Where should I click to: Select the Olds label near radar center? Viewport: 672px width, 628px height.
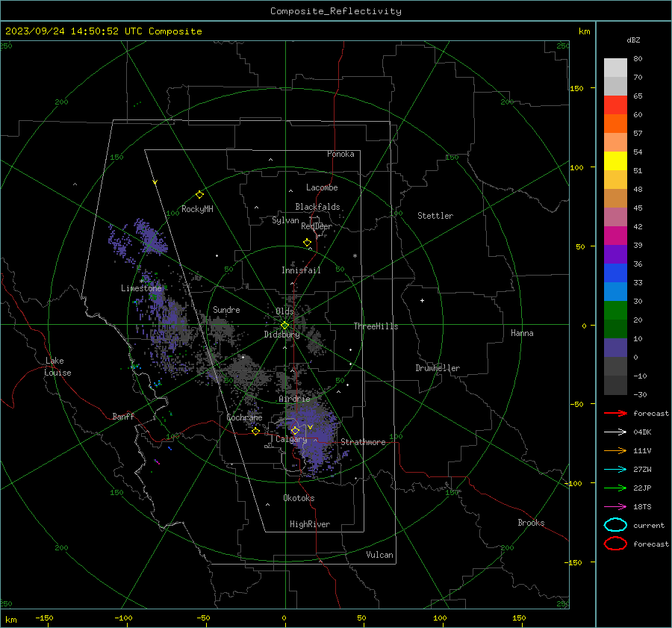tap(284, 311)
